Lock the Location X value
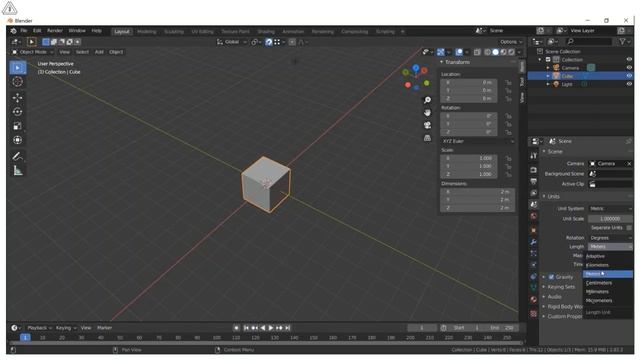 pyautogui.click(x=508, y=82)
